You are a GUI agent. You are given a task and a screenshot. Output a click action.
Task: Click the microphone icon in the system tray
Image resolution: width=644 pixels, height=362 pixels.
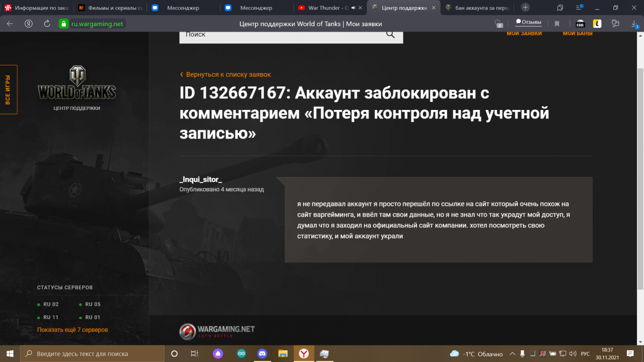[523, 354]
